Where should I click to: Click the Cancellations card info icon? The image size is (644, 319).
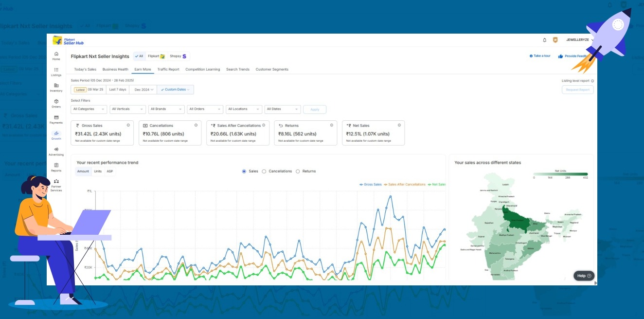196,125
